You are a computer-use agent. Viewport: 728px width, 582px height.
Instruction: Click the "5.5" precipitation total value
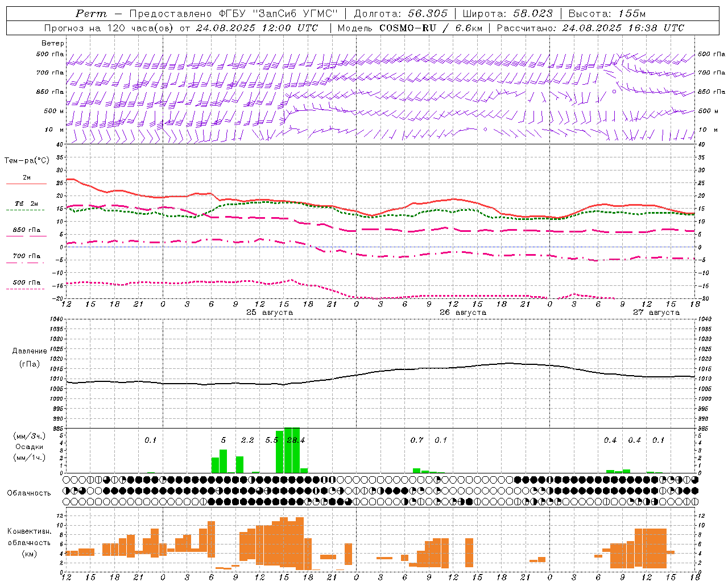tap(272, 440)
